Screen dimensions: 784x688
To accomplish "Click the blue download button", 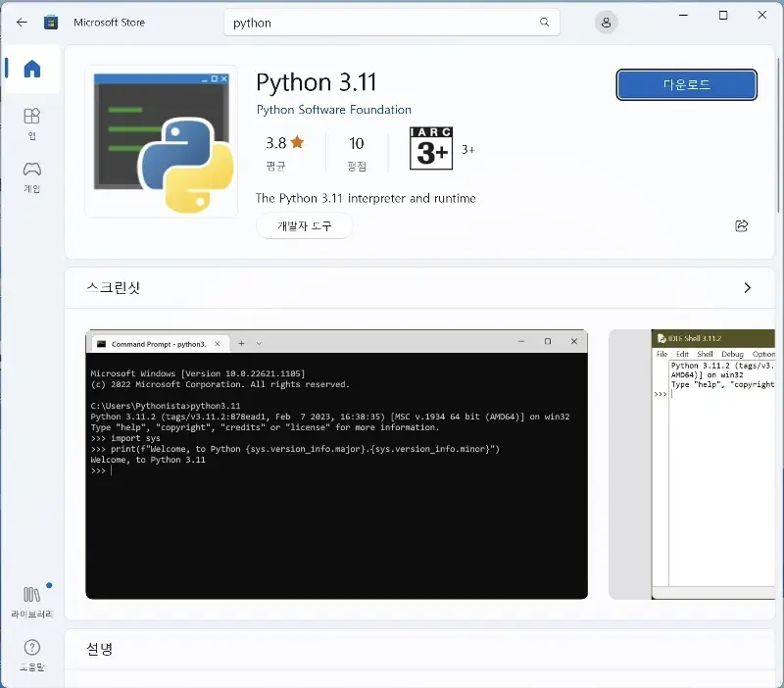I will (686, 85).
